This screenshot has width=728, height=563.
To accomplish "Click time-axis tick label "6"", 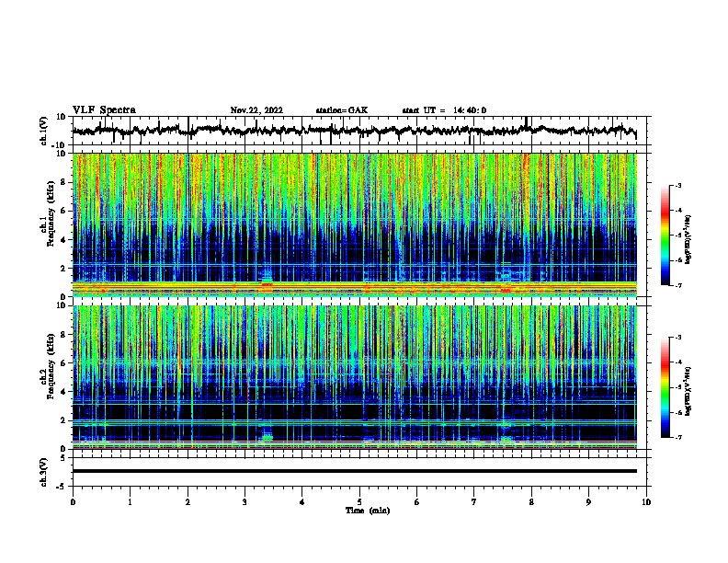I will [x=417, y=502].
